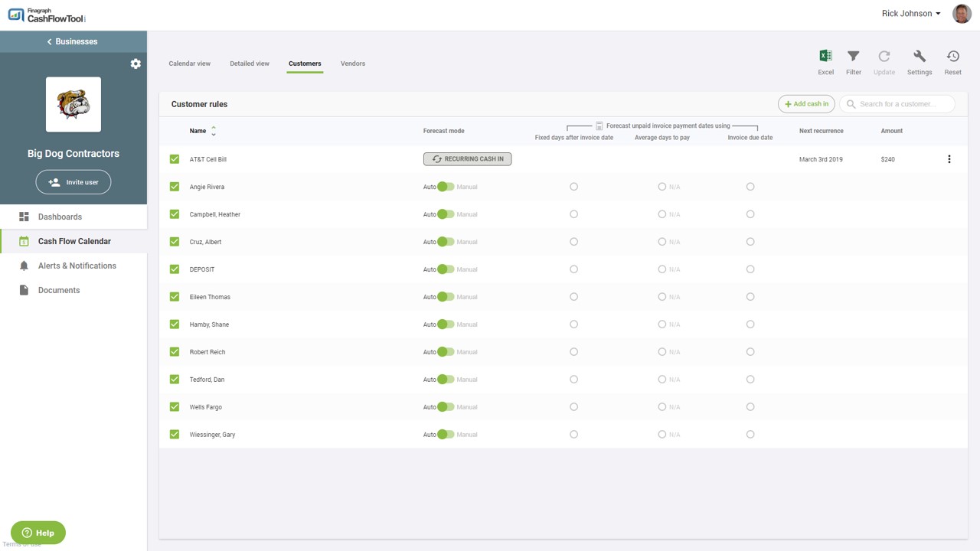Uncheck the Hamby, Shane checkbox
980x551 pixels.
click(x=175, y=324)
